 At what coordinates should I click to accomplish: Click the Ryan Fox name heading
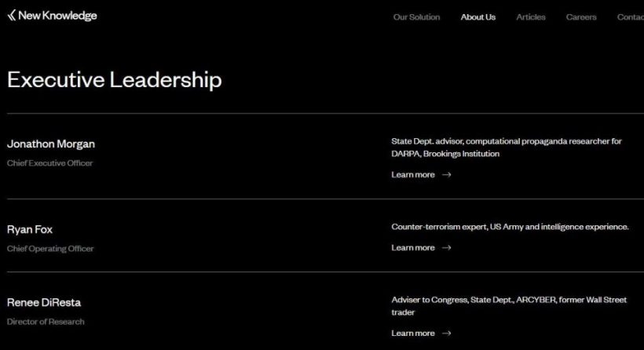tap(30, 230)
